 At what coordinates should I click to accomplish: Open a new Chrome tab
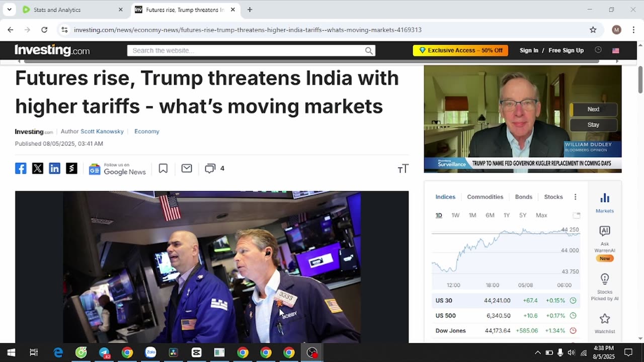pyautogui.click(x=250, y=10)
